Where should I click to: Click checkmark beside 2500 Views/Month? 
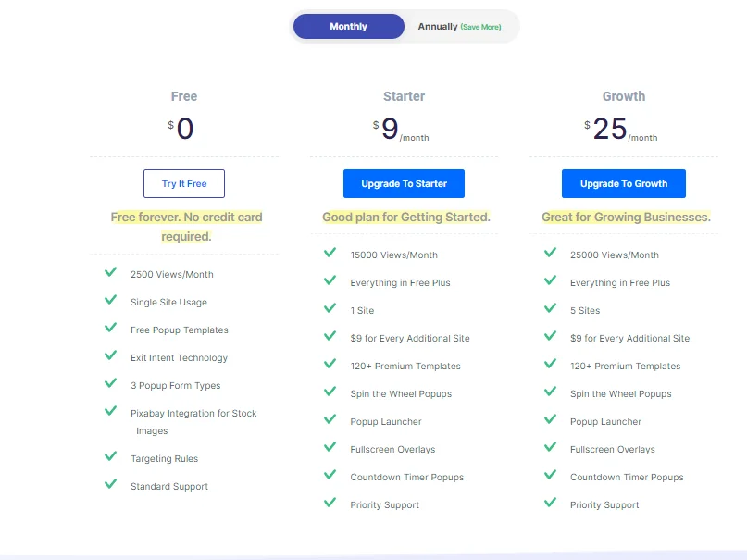click(111, 273)
